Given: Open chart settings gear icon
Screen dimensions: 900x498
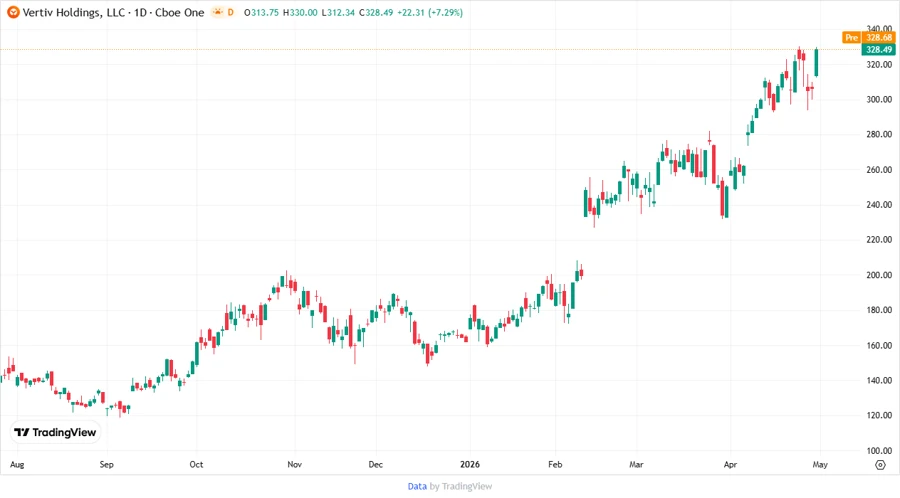Looking at the screenshot, I should [880, 465].
